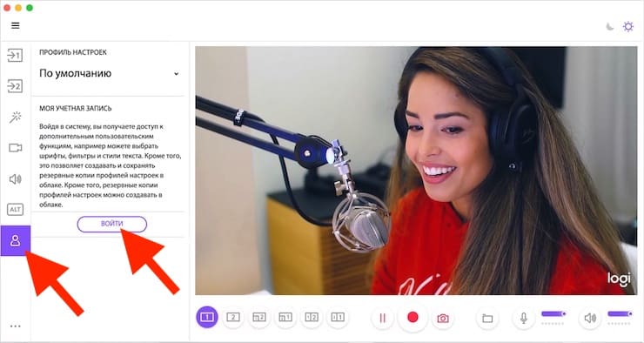
Task: Click the three dots more options
Action: coord(15,326)
